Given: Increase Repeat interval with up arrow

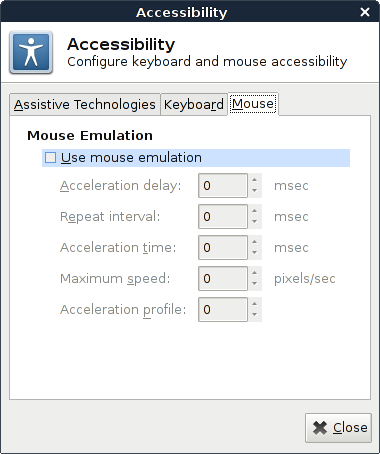Looking at the screenshot, I should point(255,211).
